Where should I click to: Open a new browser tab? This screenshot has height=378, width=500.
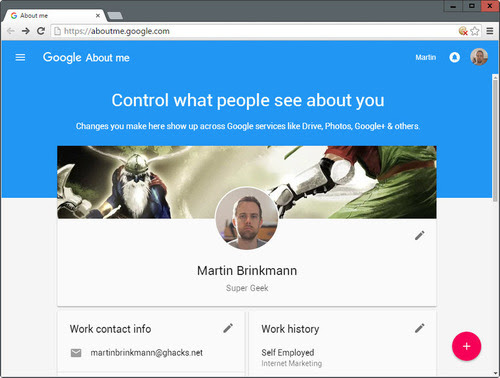pos(115,16)
